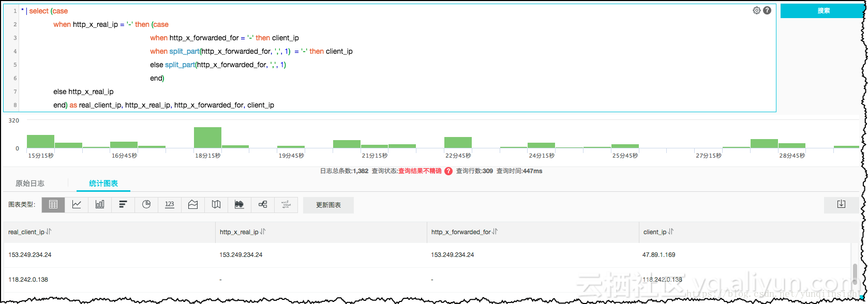Click the 搜索 search button

[x=822, y=11]
